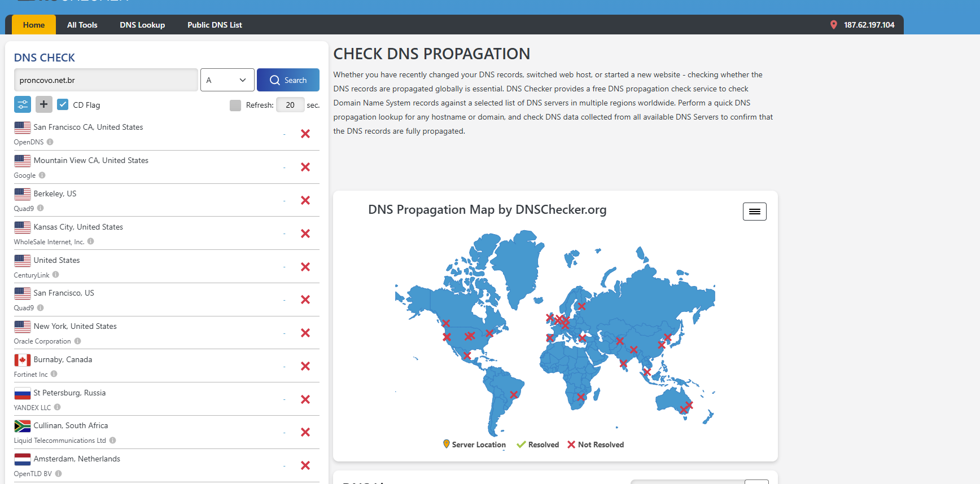Show info for YANDEX LLC

tap(58, 407)
